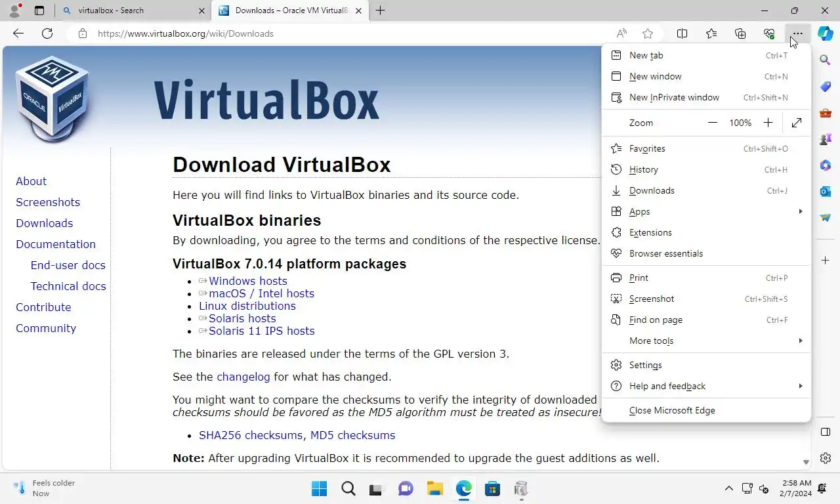The image size is (840, 504).
Task: Open sidebar Games chess icon
Action: (x=826, y=139)
